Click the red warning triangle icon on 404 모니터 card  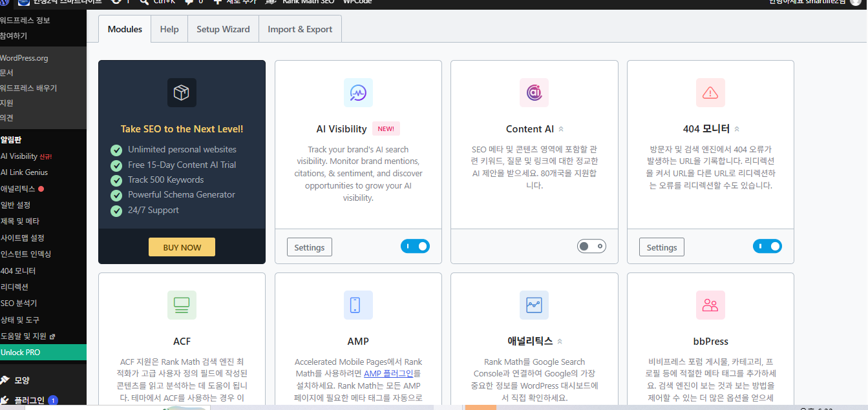point(710,92)
